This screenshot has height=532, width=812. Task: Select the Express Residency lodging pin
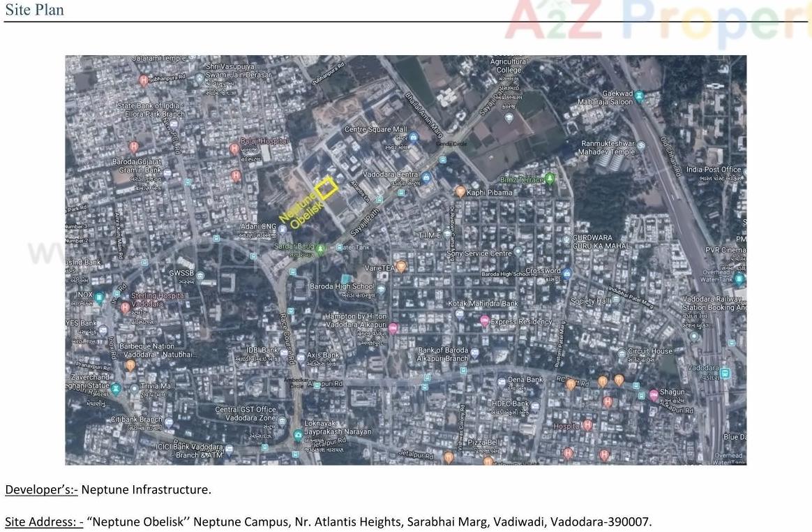click(x=485, y=320)
